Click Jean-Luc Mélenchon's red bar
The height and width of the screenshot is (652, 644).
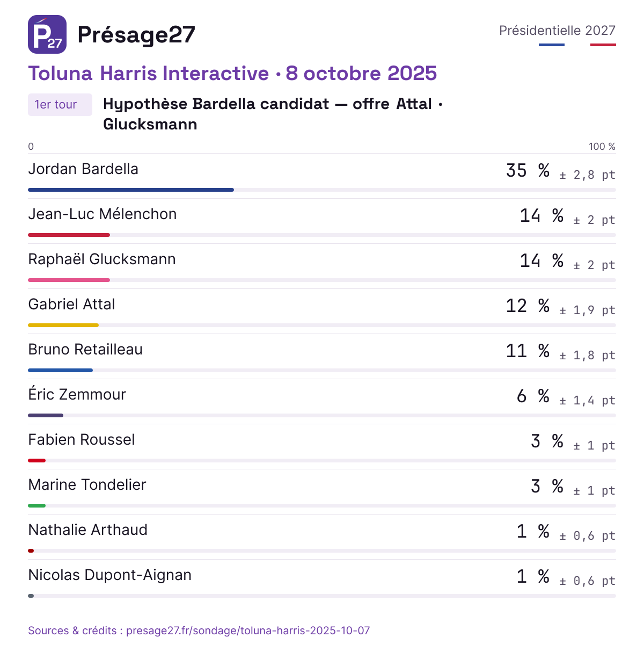pos(69,235)
